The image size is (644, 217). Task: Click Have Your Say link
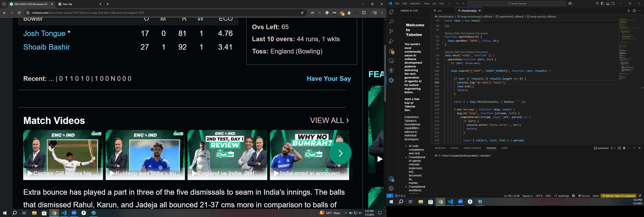328,79
